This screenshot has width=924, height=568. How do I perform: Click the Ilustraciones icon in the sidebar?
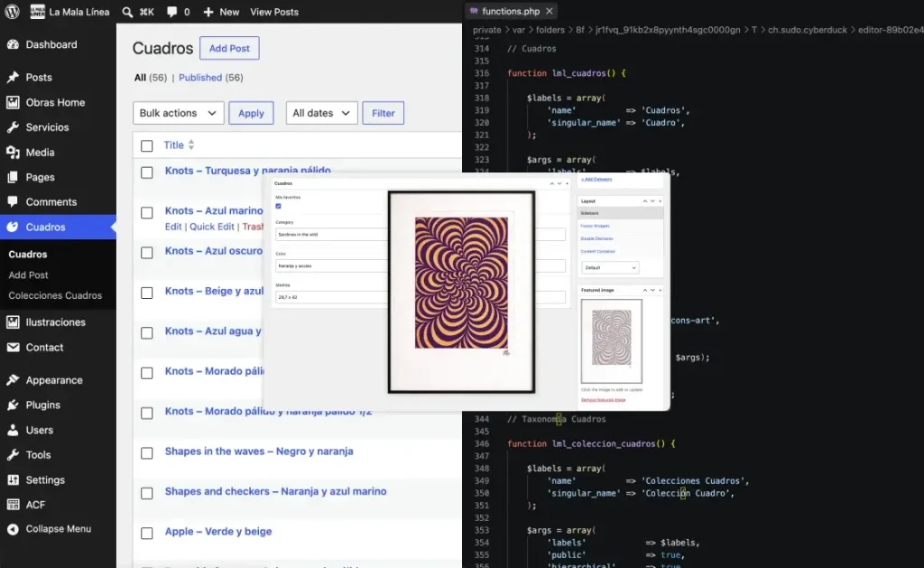click(13, 322)
